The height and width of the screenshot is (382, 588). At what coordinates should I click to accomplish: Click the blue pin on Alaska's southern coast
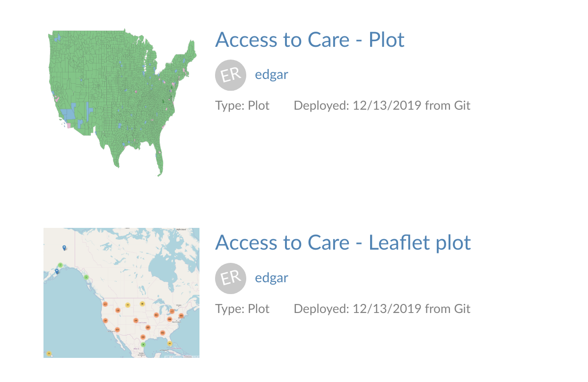point(57,271)
